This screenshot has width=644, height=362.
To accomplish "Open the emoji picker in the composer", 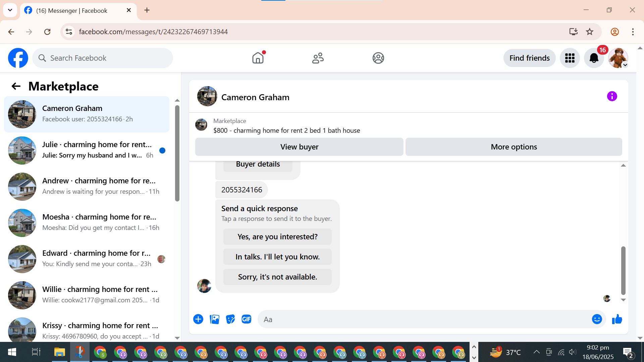I will [597, 319].
